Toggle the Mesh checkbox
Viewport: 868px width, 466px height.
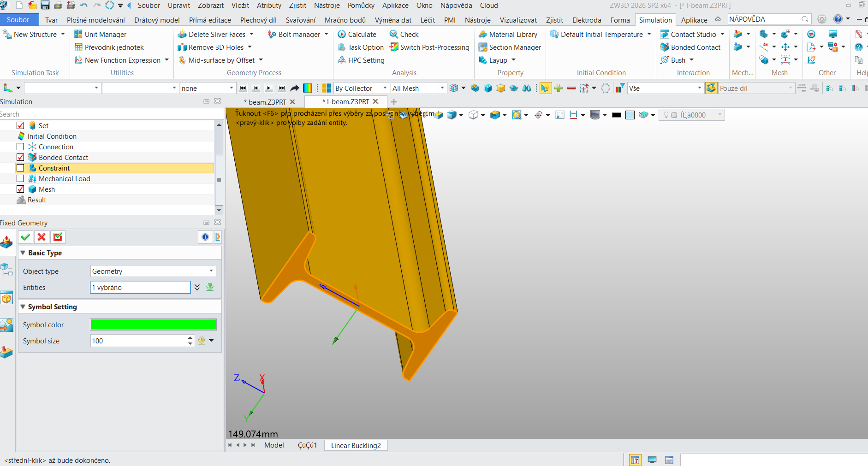(x=20, y=189)
